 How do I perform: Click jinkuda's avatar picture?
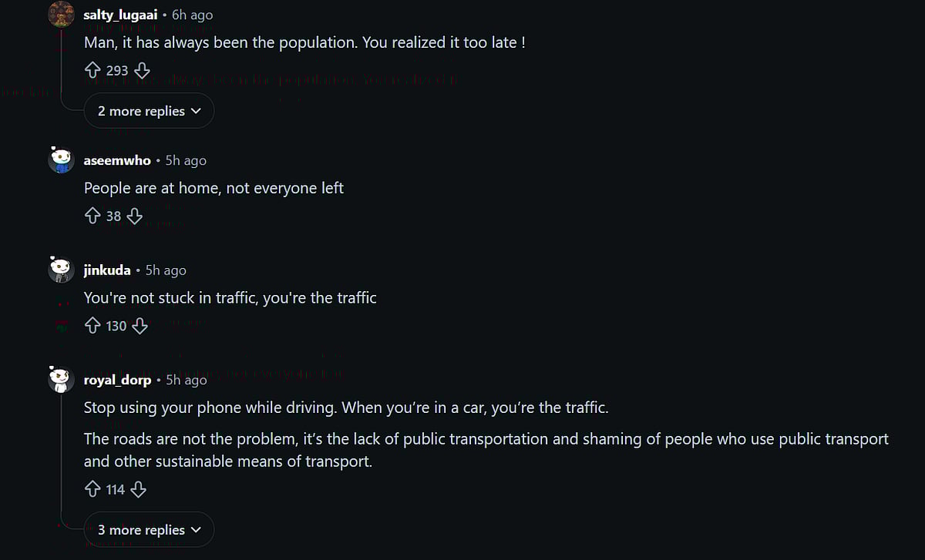[x=61, y=270]
